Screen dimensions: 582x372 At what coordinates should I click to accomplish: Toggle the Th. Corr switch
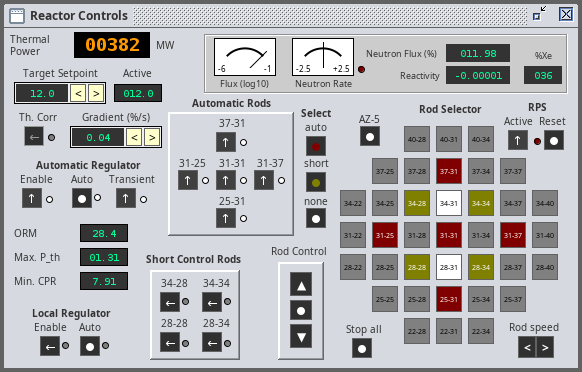point(34,136)
